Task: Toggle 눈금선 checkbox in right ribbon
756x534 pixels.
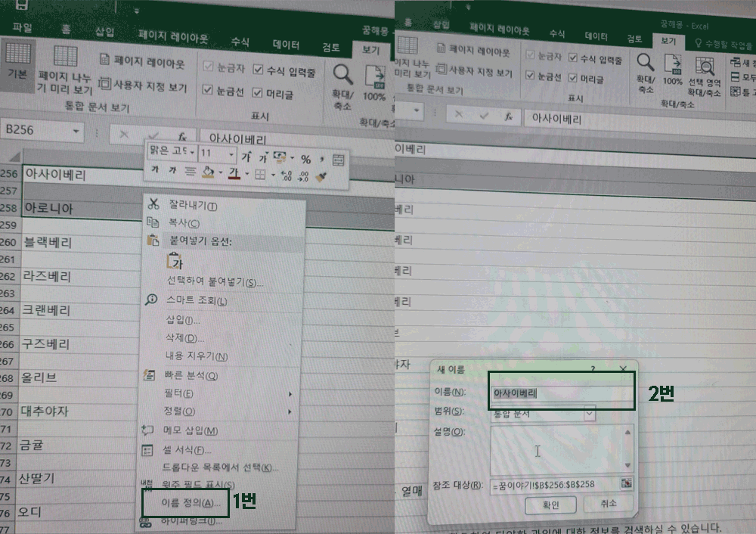Action: pyautogui.click(x=530, y=75)
